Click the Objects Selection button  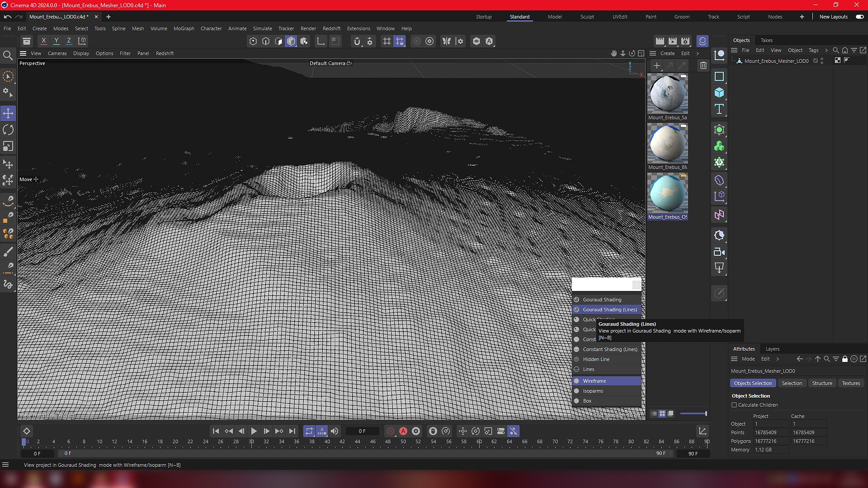click(x=753, y=383)
